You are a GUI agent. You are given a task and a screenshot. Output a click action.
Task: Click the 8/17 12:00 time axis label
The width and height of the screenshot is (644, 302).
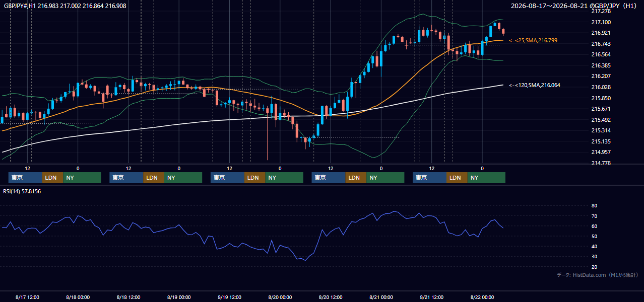click(27, 297)
